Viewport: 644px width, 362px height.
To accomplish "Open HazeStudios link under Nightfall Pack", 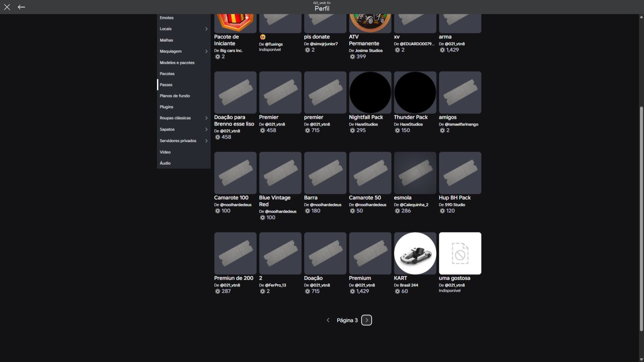I will tap(366, 124).
